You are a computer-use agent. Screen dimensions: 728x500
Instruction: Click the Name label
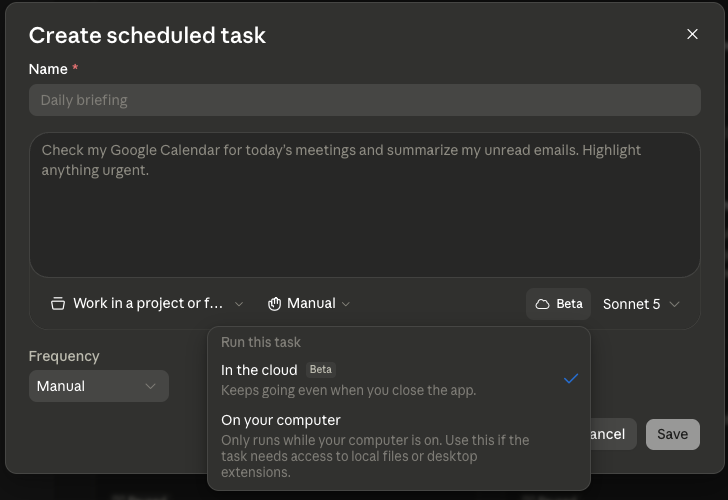click(48, 69)
